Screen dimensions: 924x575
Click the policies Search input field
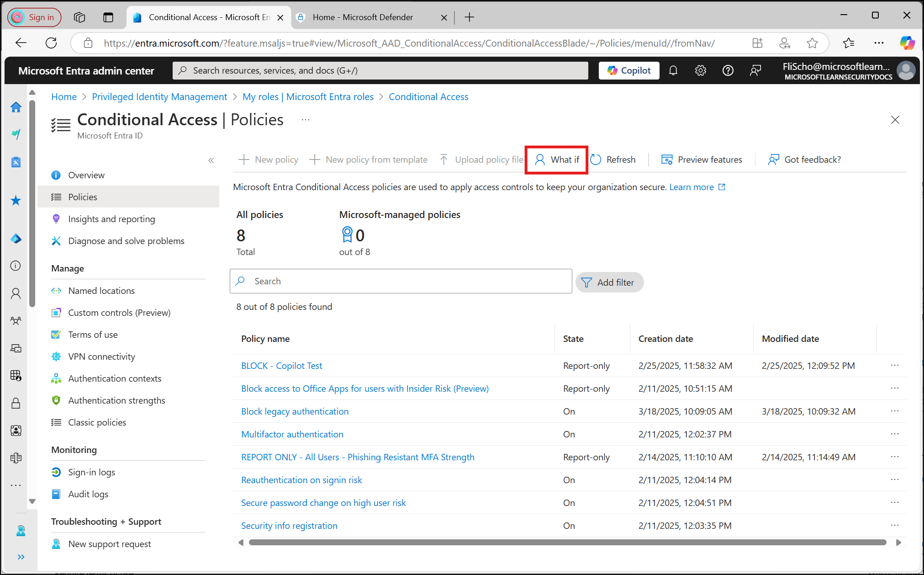401,281
